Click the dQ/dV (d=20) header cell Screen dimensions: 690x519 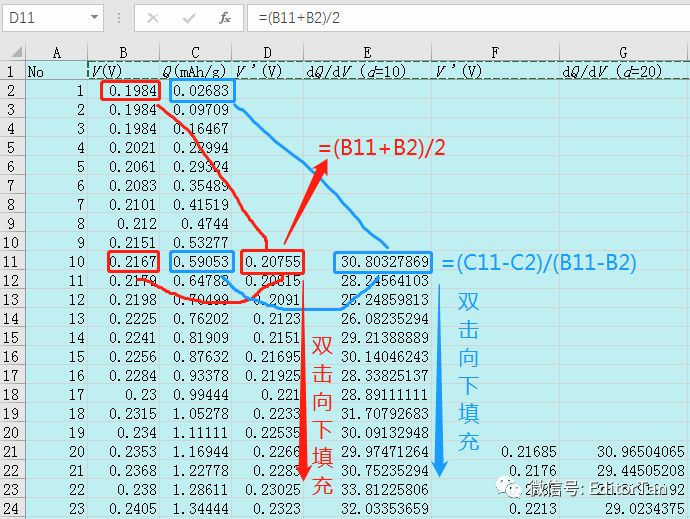point(624,71)
